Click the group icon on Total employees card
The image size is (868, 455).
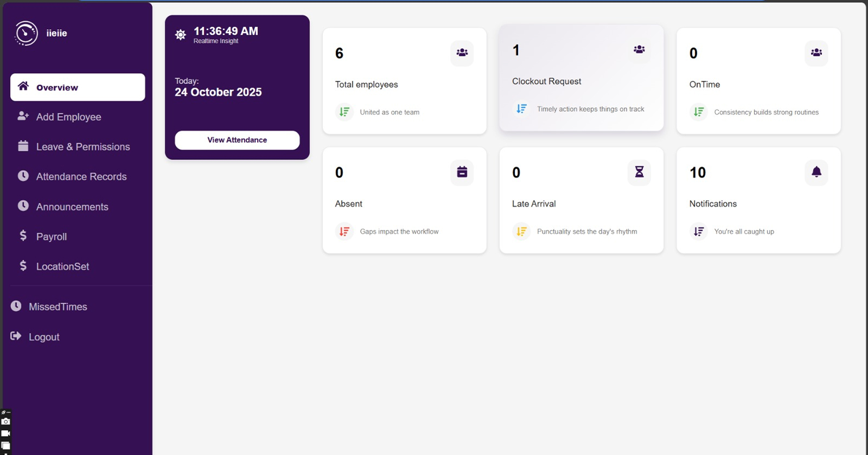(462, 53)
